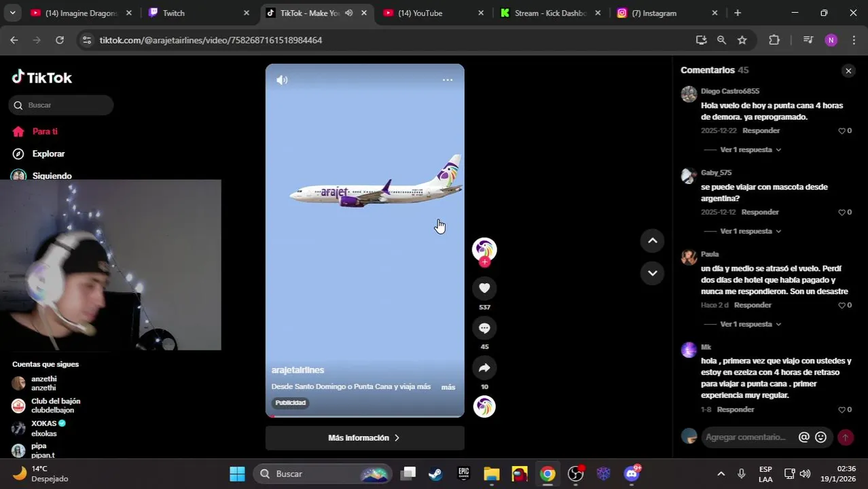The width and height of the screenshot is (868, 489).
Task: Open the Chrome media control icon
Action: coord(808,40)
